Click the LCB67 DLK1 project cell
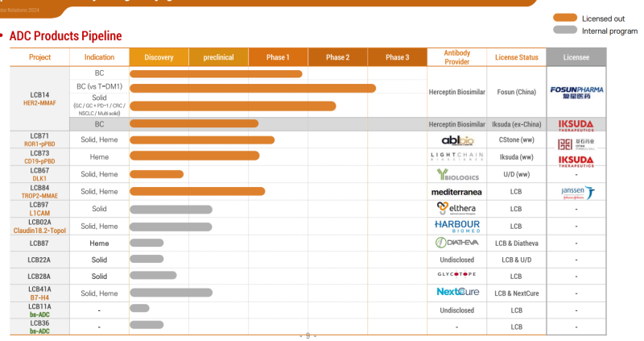The width and height of the screenshot is (644, 341). (x=39, y=174)
